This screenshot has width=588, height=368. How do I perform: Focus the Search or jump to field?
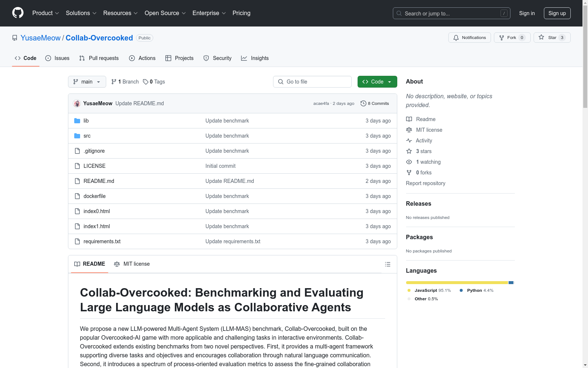[451, 13]
